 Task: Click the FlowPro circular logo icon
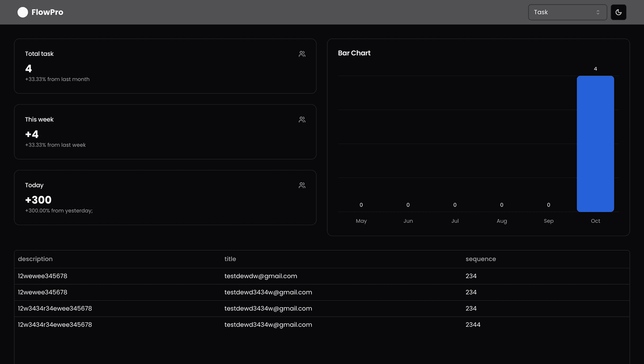pos(22,12)
